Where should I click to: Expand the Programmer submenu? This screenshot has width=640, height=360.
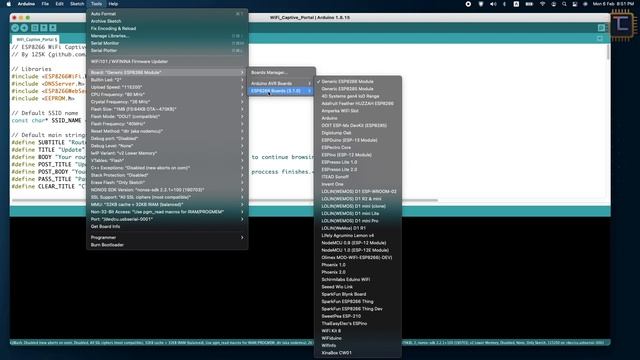pos(167,238)
